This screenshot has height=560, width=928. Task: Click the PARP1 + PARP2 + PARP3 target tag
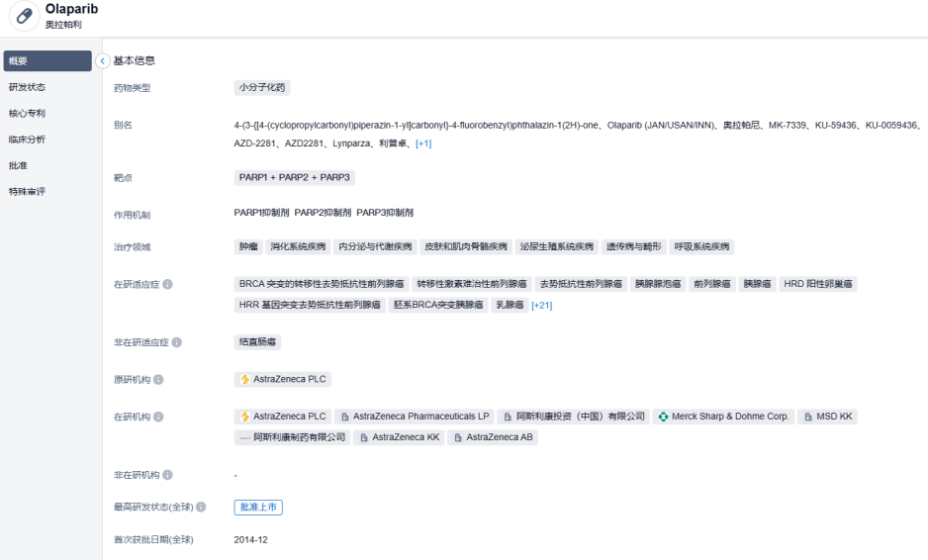tap(294, 178)
